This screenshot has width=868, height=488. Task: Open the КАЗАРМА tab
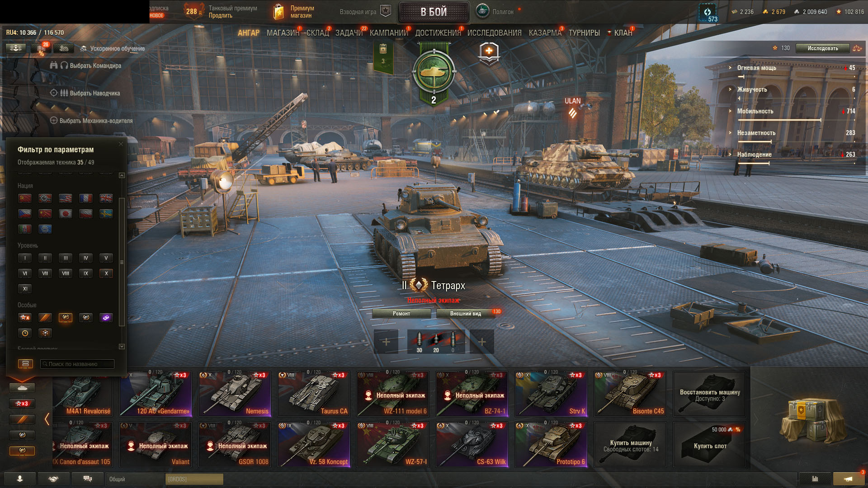point(545,33)
